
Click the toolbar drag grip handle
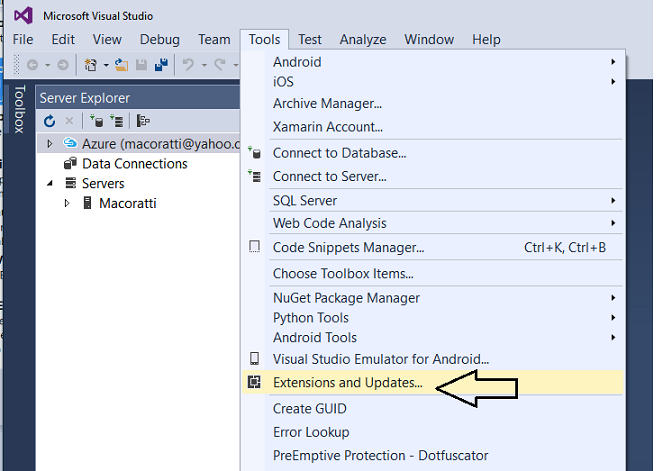click(x=16, y=65)
